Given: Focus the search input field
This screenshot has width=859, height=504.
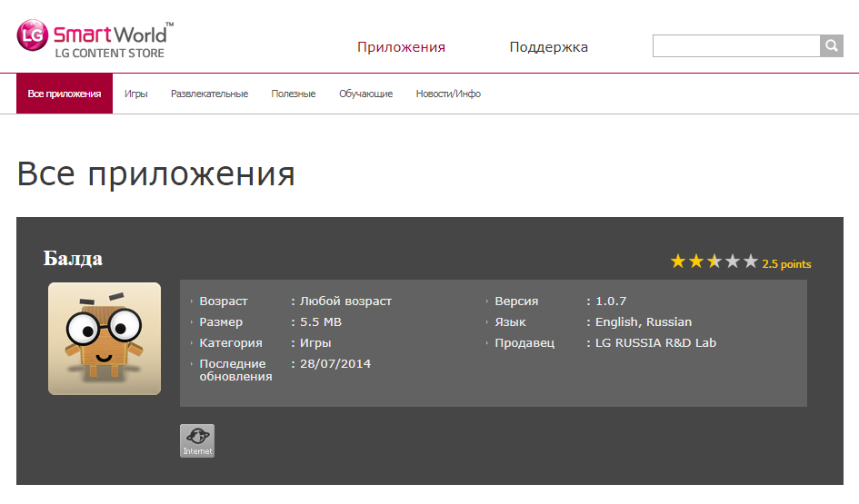Looking at the screenshot, I should point(736,46).
